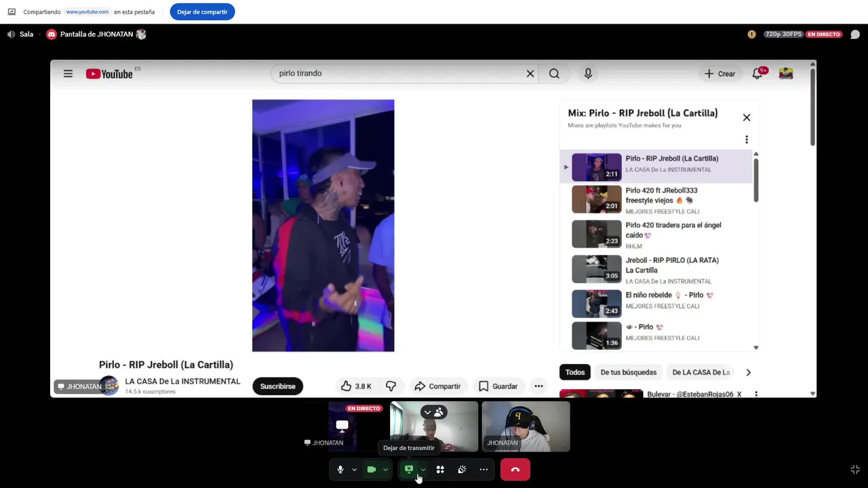Select the Todos filter chip

[575, 372]
